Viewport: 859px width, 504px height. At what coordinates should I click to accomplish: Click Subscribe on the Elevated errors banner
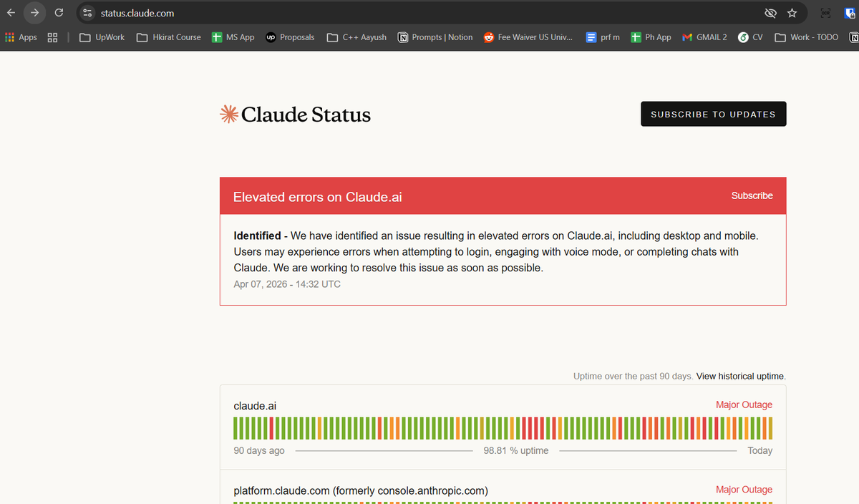[x=752, y=195]
